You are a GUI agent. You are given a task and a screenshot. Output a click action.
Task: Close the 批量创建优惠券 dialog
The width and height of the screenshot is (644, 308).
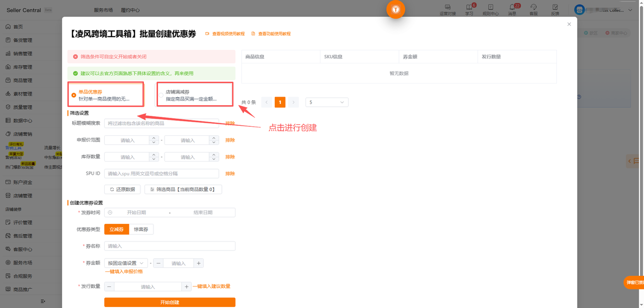pyautogui.click(x=569, y=24)
